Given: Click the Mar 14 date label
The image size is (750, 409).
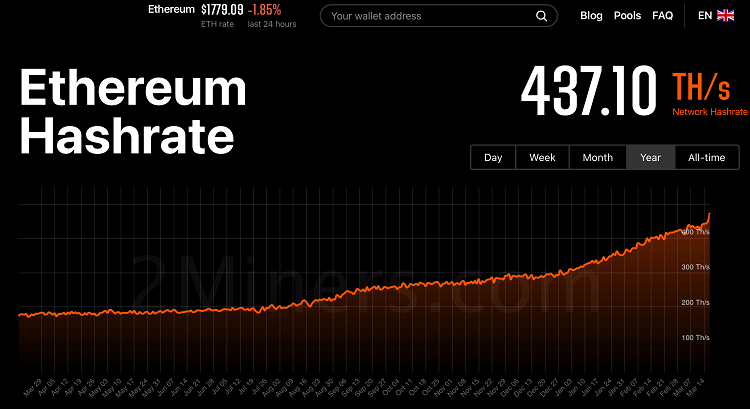Looking at the screenshot, I should (696, 387).
